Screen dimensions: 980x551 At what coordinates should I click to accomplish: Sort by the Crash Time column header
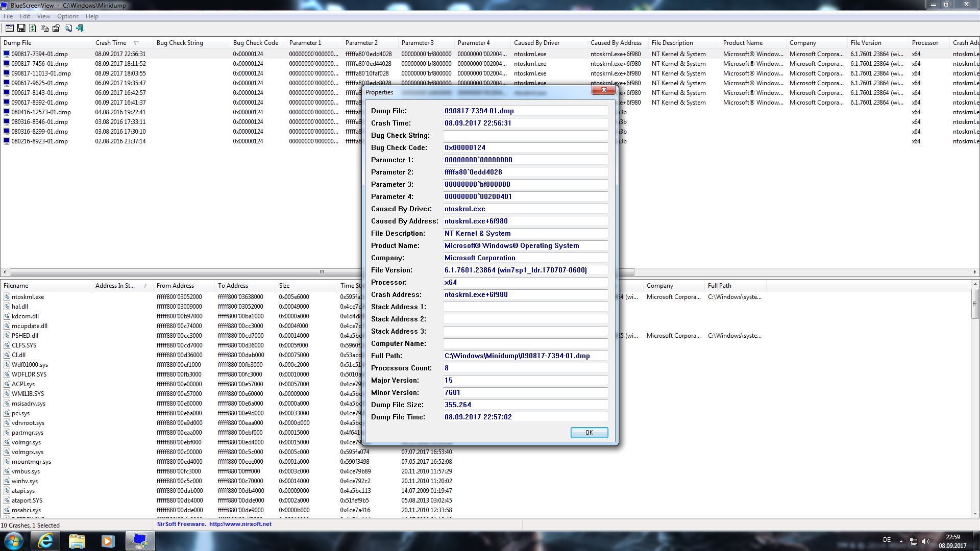(x=122, y=43)
